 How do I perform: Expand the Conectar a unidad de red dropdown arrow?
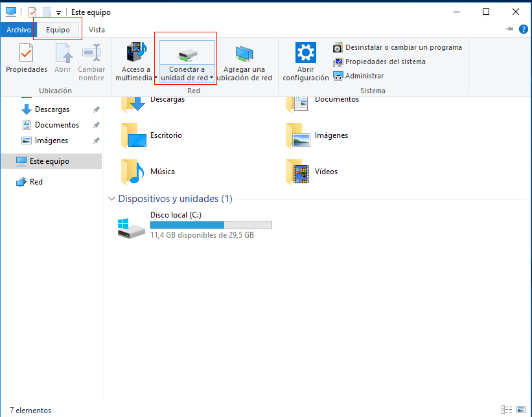point(211,78)
